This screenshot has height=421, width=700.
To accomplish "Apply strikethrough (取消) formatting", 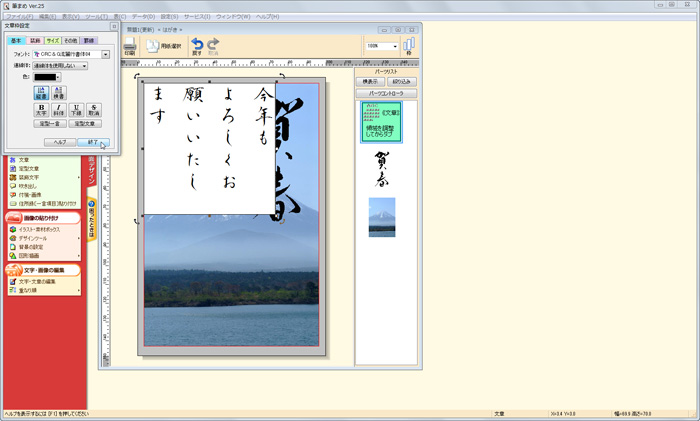I will pyautogui.click(x=93, y=110).
